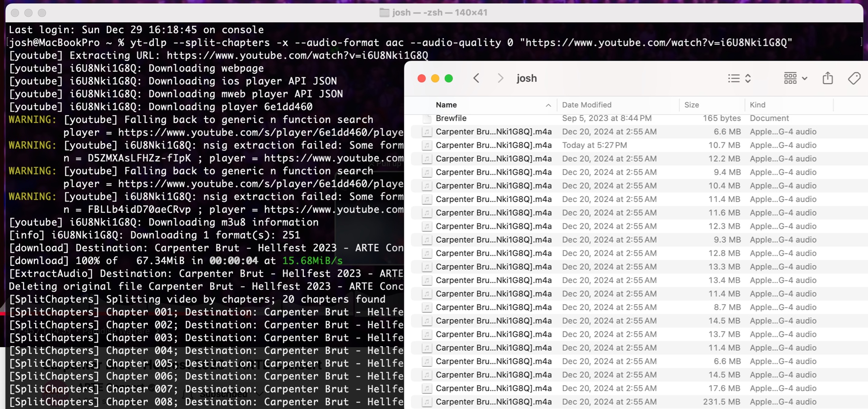Expand the Kind column header options
The height and width of the screenshot is (409, 868).
coord(758,104)
